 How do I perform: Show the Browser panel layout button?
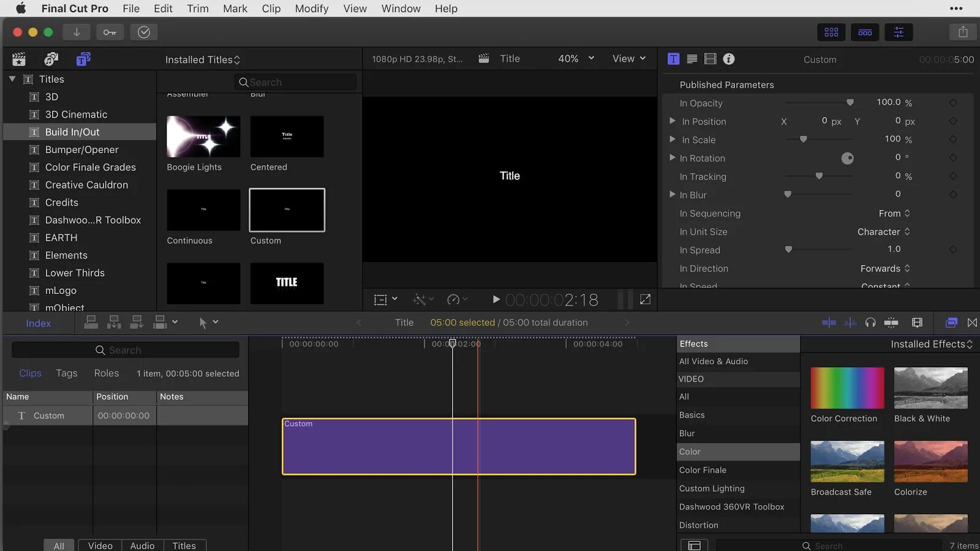tap(831, 32)
